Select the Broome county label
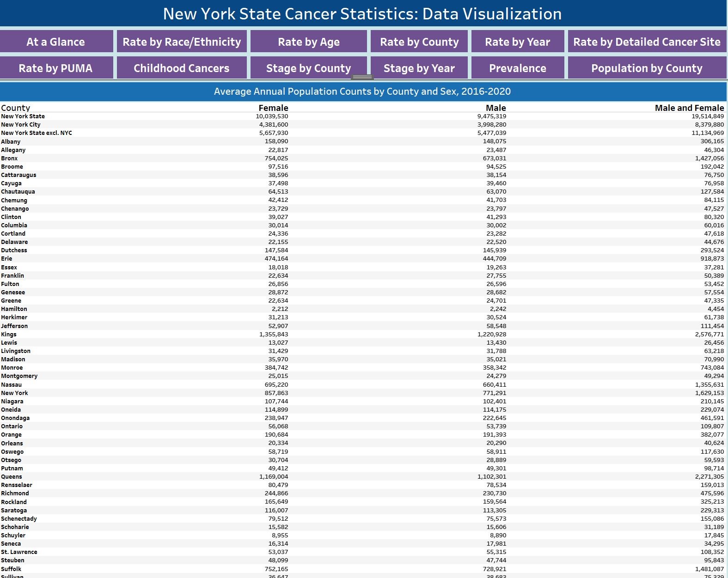728x578 pixels. click(12, 166)
